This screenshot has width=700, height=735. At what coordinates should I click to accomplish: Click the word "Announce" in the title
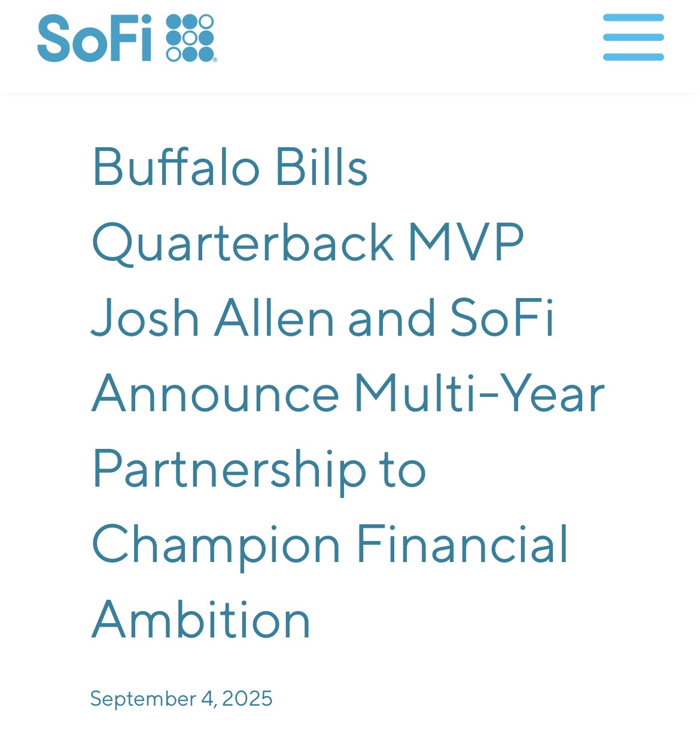pyautogui.click(x=216, y=393)
